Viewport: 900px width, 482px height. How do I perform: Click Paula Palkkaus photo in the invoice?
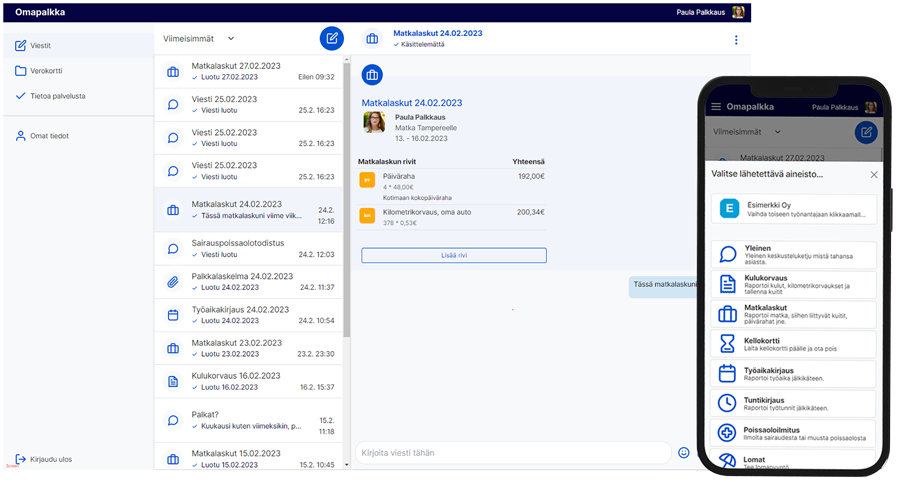374,122
